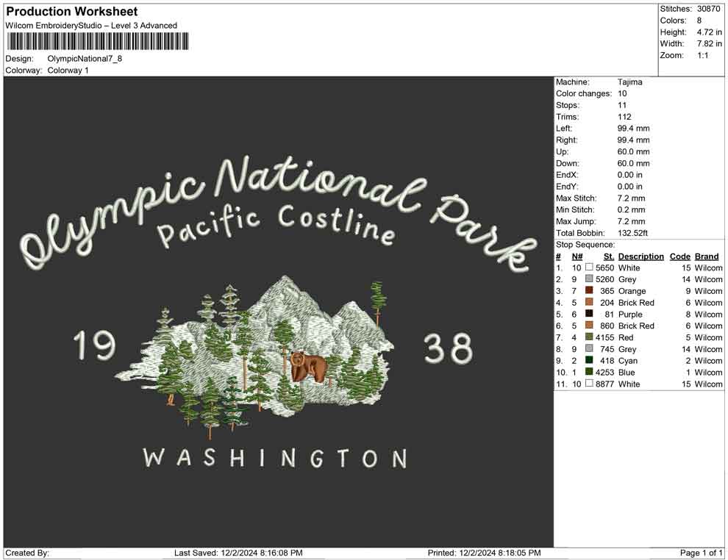The height and width of the screenshot is (560, 728).
Task: Click the 'Stop Sequence:' label
Action: coord(585,245)
